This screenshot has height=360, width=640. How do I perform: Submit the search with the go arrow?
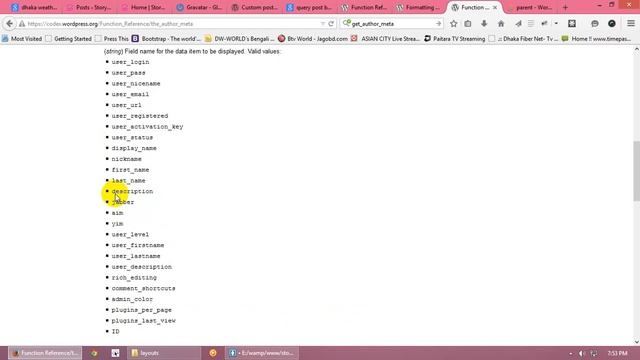(438, 24)
